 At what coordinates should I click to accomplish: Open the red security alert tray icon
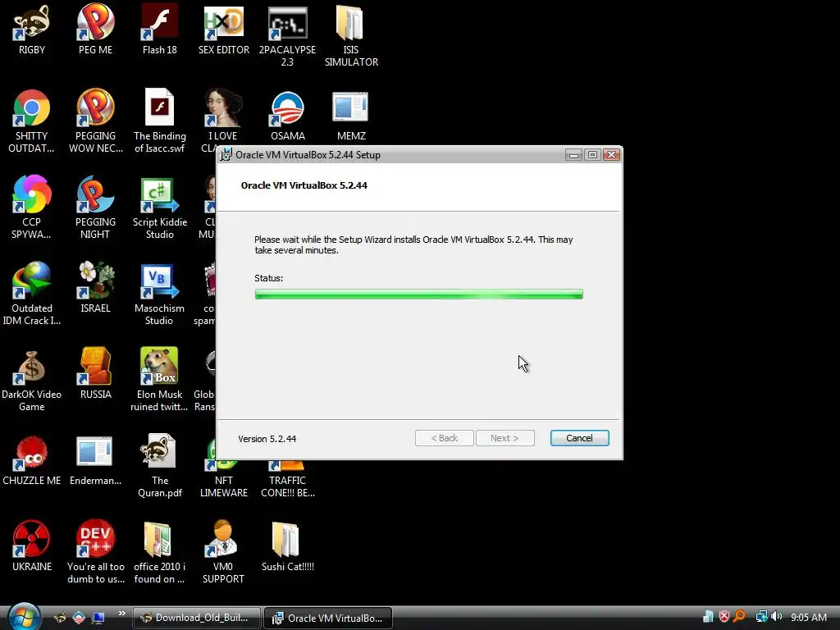(x=724, y=617)
